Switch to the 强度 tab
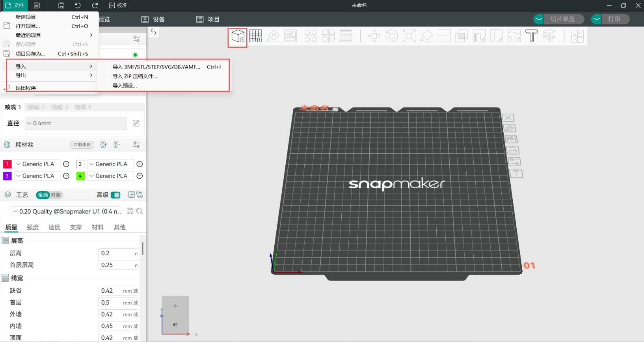 33,227
